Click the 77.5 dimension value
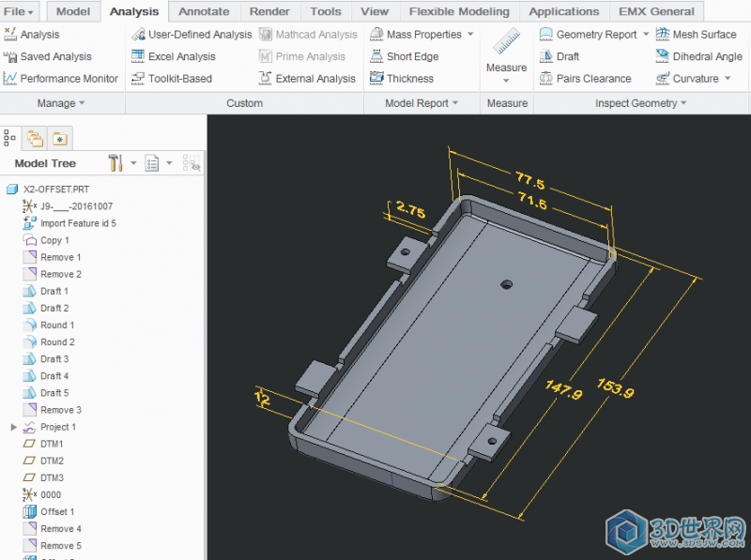The image size is (751, 560). [x=530, y=181]
